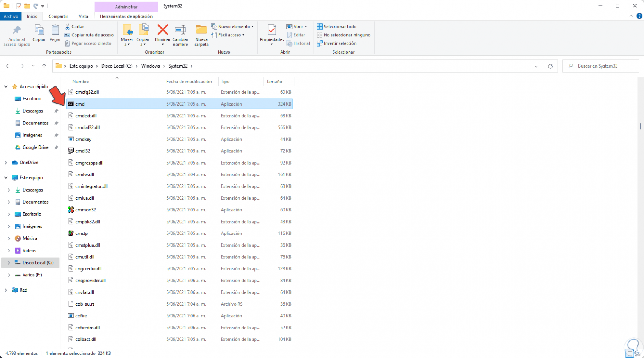Click the Editar ribbon button

296,35
